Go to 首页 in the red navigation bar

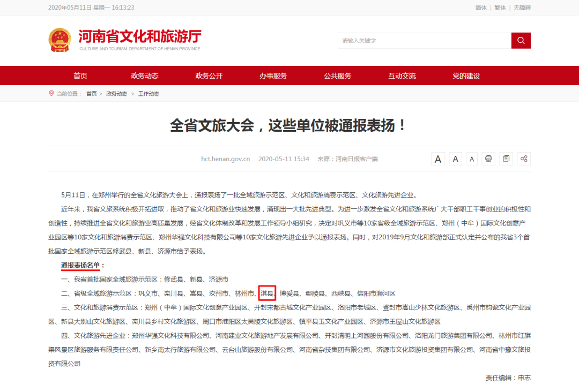[80, 76]
